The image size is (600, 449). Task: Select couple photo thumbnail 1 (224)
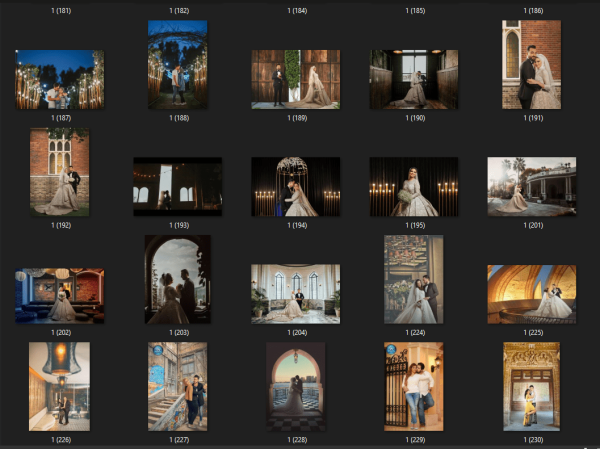[413, 280]
